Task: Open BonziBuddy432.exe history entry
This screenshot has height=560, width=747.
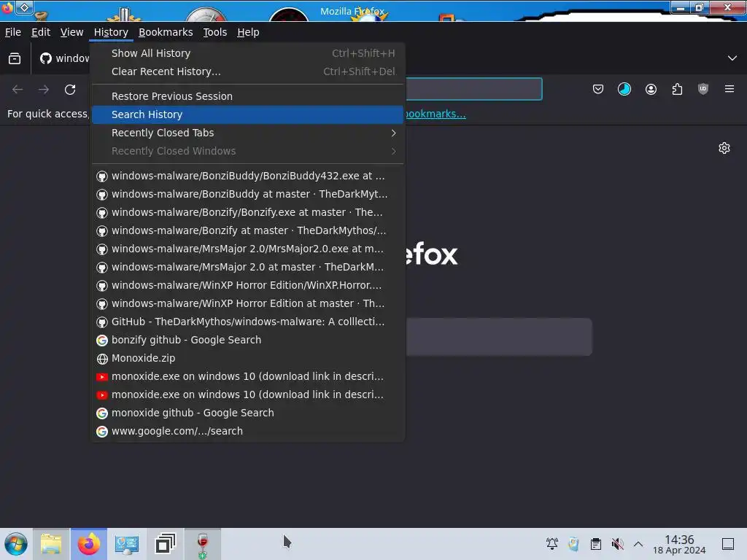Action: click(x=248, y=176)
